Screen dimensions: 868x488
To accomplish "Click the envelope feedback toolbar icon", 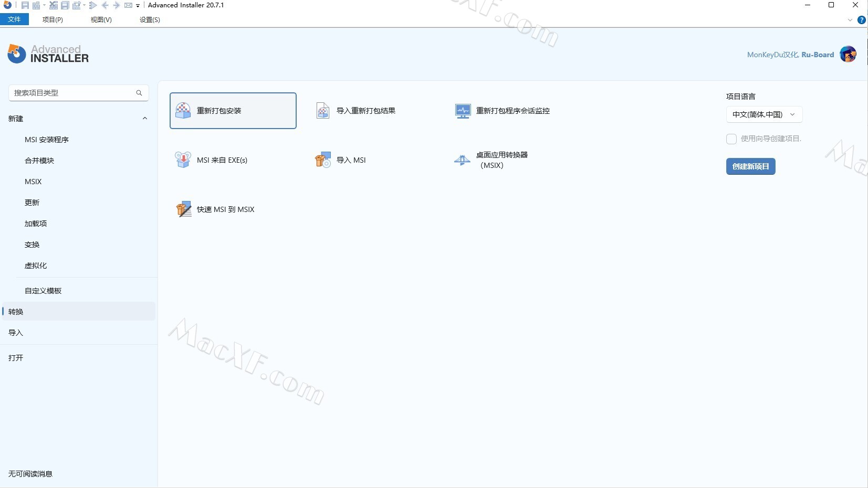I will [128, 5].
